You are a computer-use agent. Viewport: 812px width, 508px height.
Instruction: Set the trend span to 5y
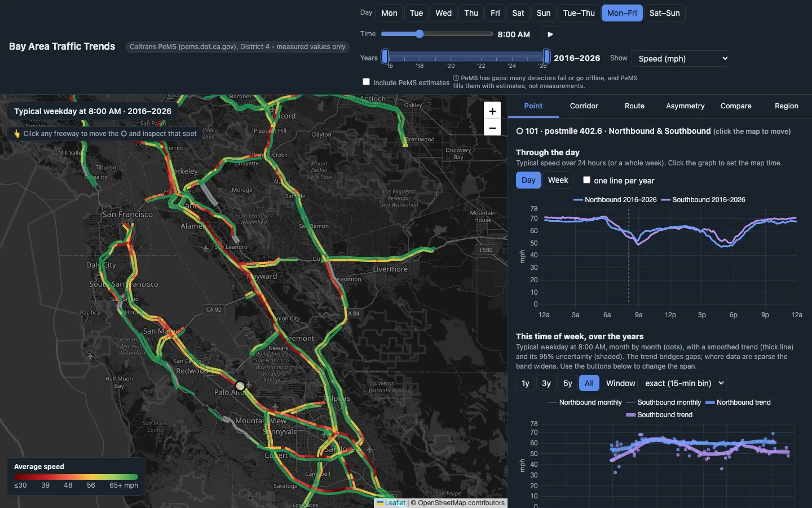coord(568,383)
